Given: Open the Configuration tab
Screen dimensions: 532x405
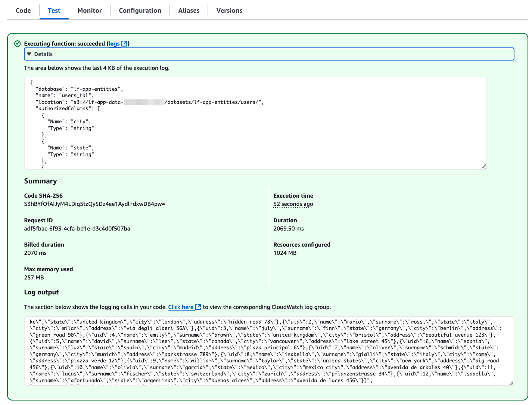Looking at the screenshot, I should (140, 10).
